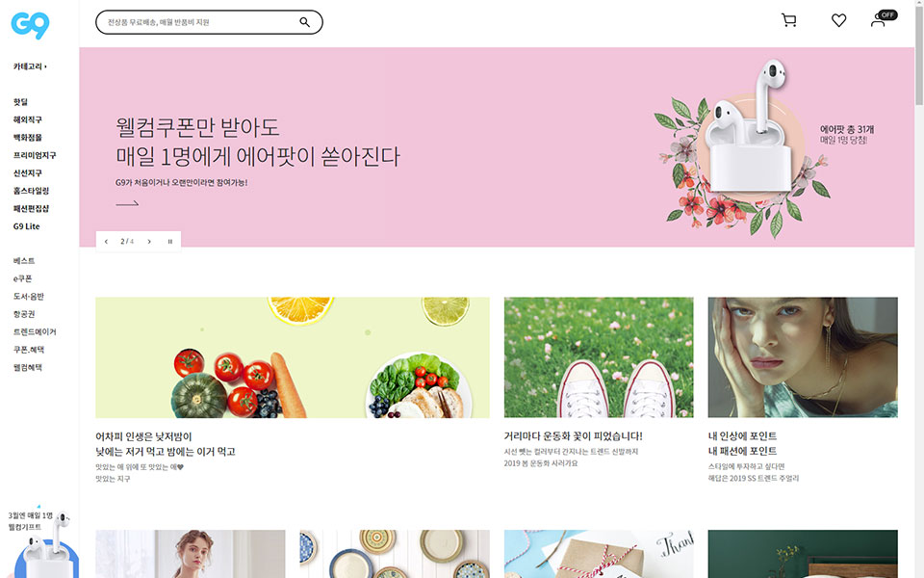The image size is (924, 578).
Task: Click the search magnifier icon
Action: tap(304, 22)
